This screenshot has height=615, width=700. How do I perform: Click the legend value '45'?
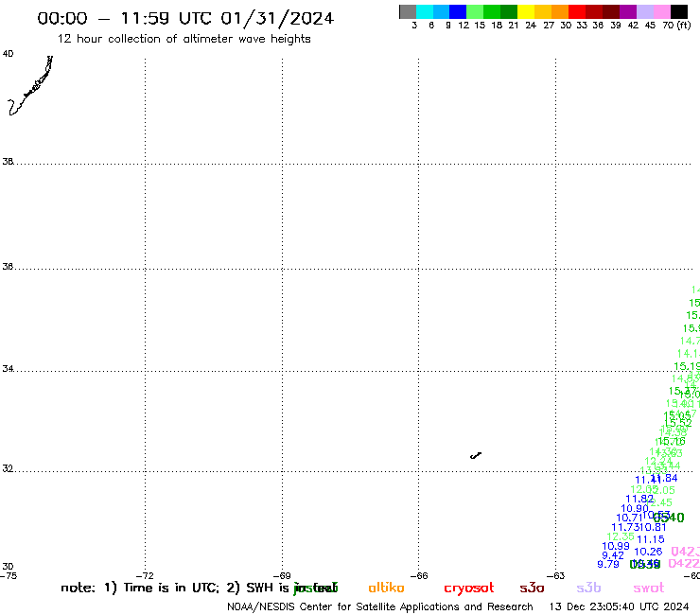coord(650,26)
